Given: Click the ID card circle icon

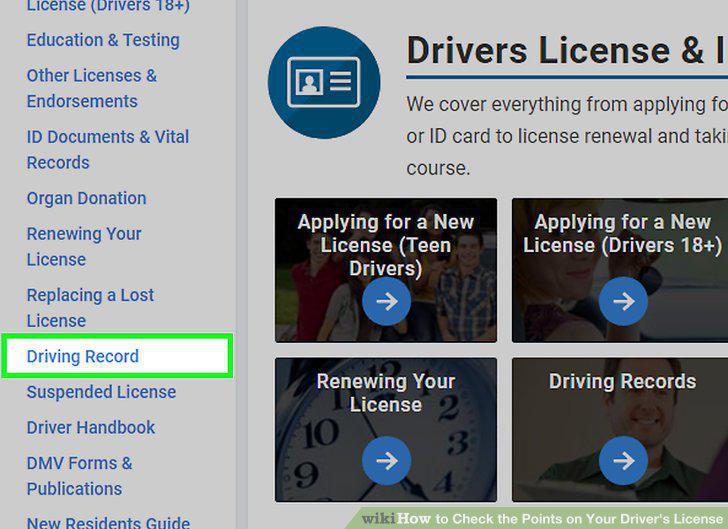Looking at the screenshot, I should click(324, 83).
